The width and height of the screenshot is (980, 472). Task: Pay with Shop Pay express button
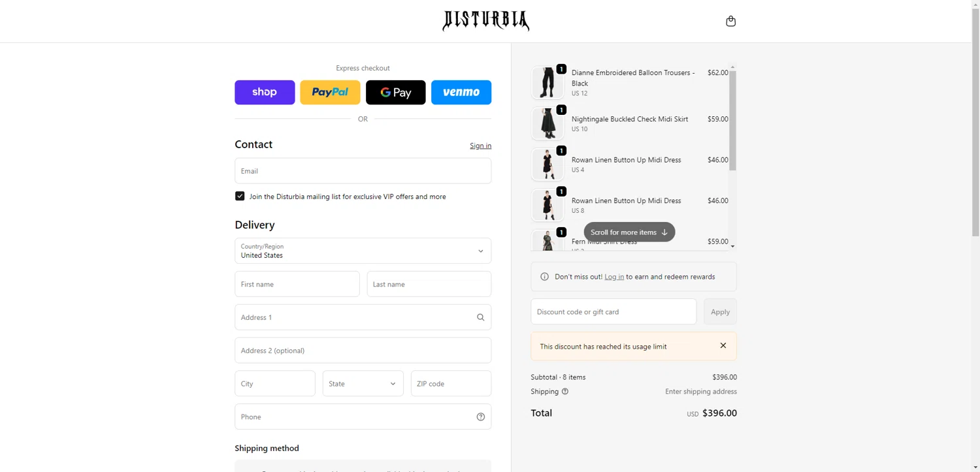(265, 92)
